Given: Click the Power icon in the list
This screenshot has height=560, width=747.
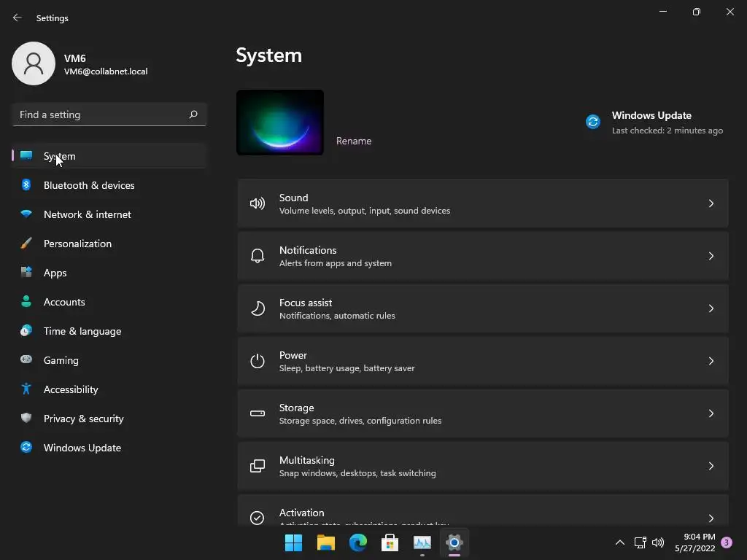Looking at the screenshot, I should [258, 361].
